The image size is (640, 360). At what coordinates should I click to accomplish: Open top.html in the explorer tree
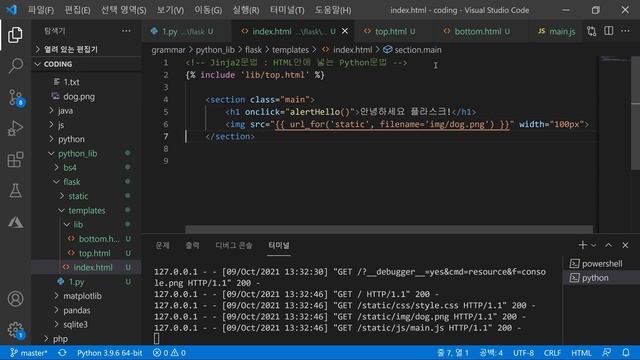coord(94,253)
